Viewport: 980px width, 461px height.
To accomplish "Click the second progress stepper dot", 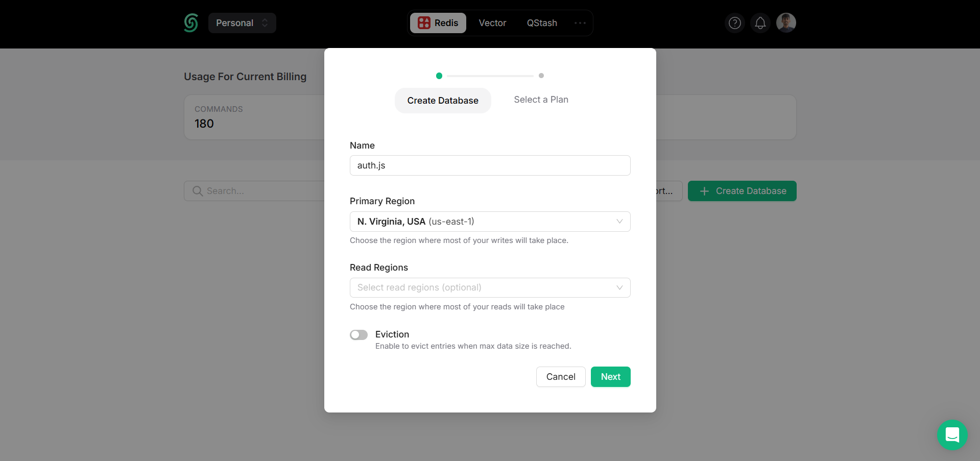I will point(541,76).
